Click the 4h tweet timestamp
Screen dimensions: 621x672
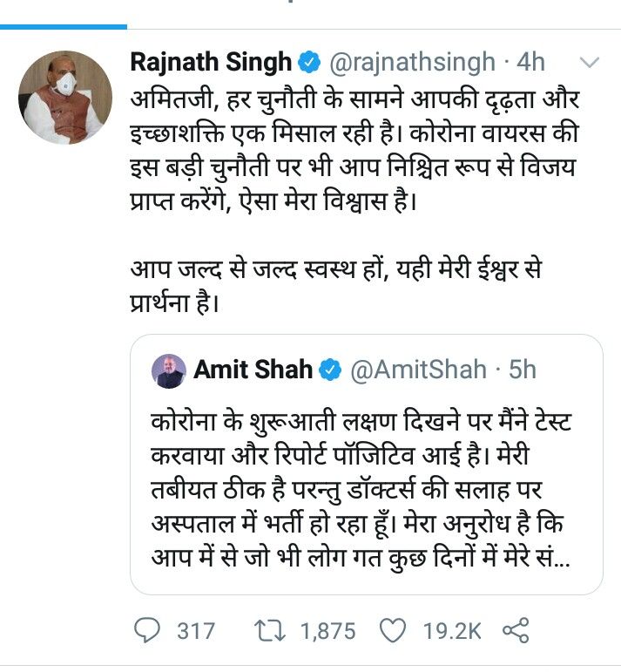tap(530, 62)
